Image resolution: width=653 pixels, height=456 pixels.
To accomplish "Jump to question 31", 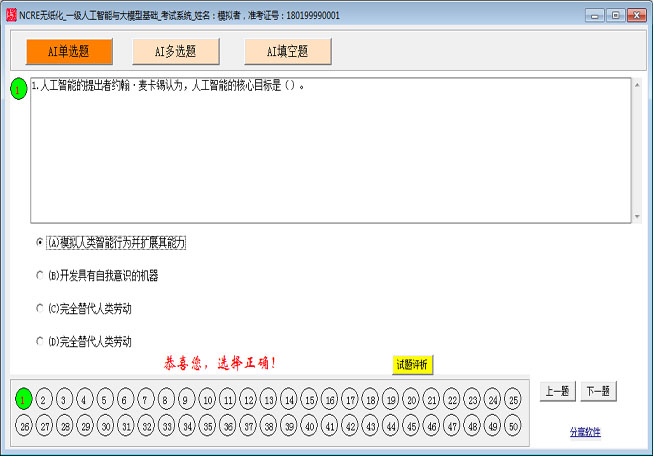I will pyautogui.click(x=125, y=426).
